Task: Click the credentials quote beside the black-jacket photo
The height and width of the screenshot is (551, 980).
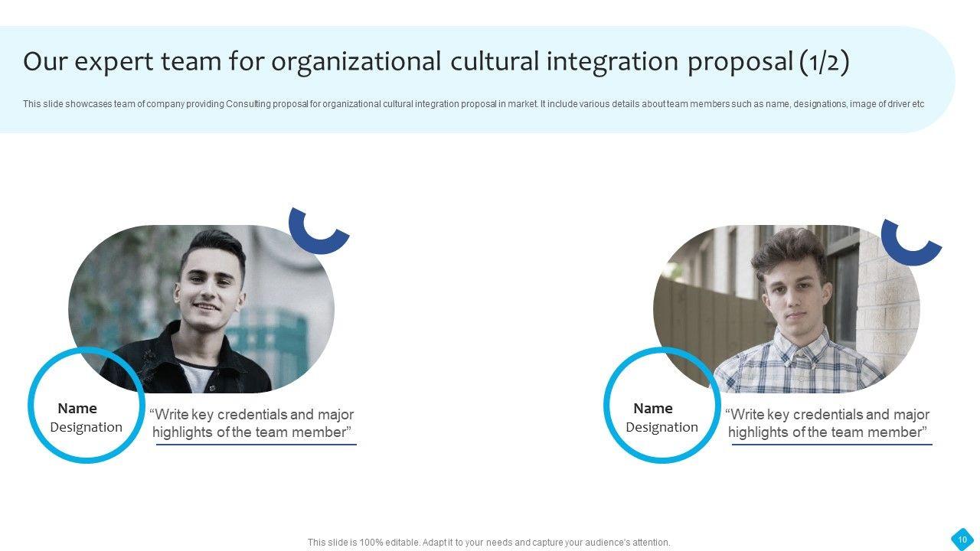Action: 252,423
